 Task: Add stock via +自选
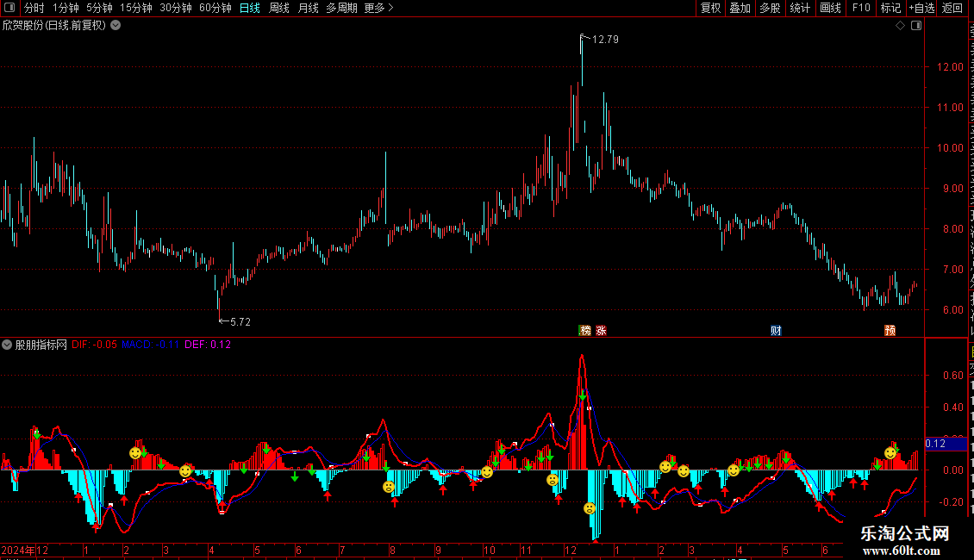tap(921, 8)
